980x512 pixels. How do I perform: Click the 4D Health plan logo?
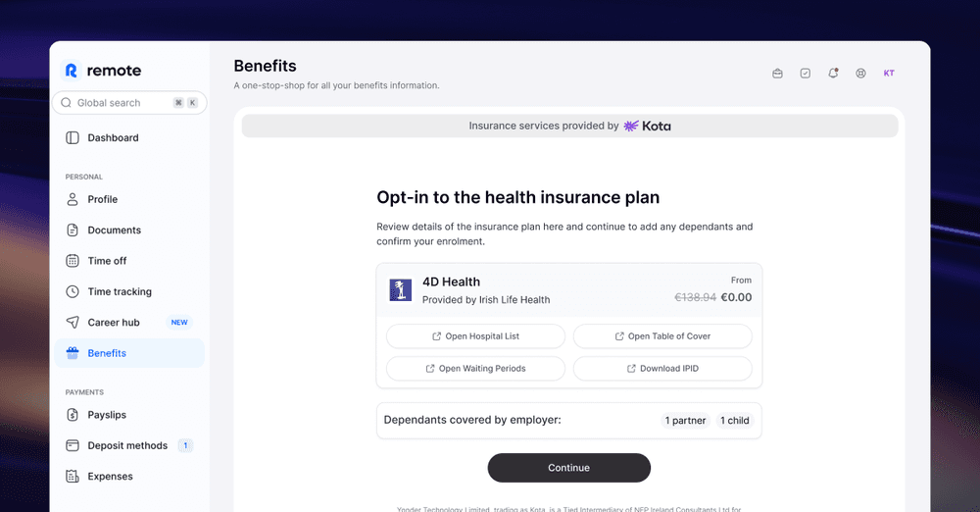click(x=401, y=289)
